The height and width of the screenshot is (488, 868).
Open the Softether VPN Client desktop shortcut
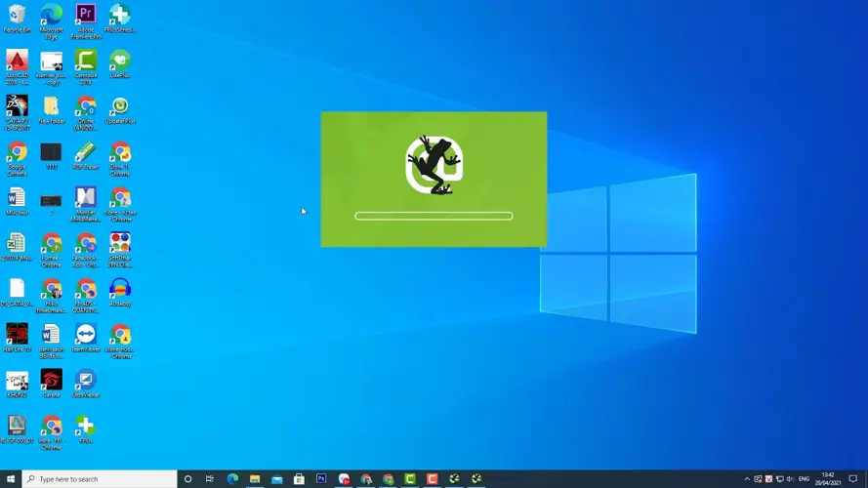click(120, 250)
